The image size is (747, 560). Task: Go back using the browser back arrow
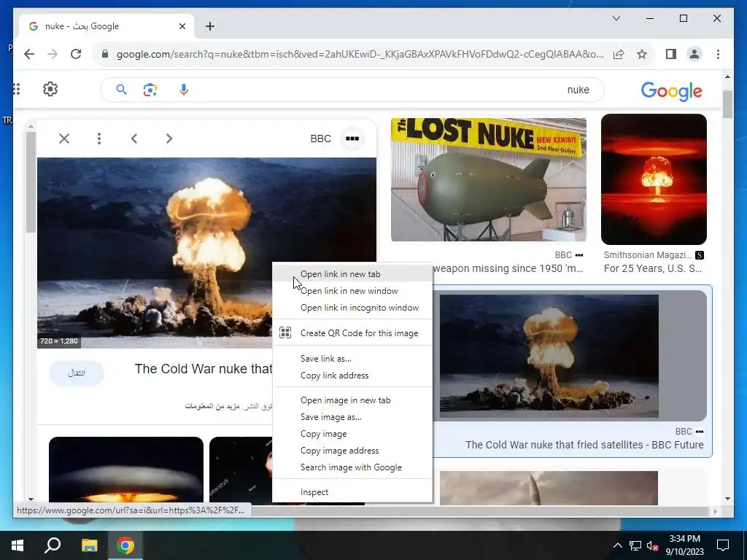(29, 54)
